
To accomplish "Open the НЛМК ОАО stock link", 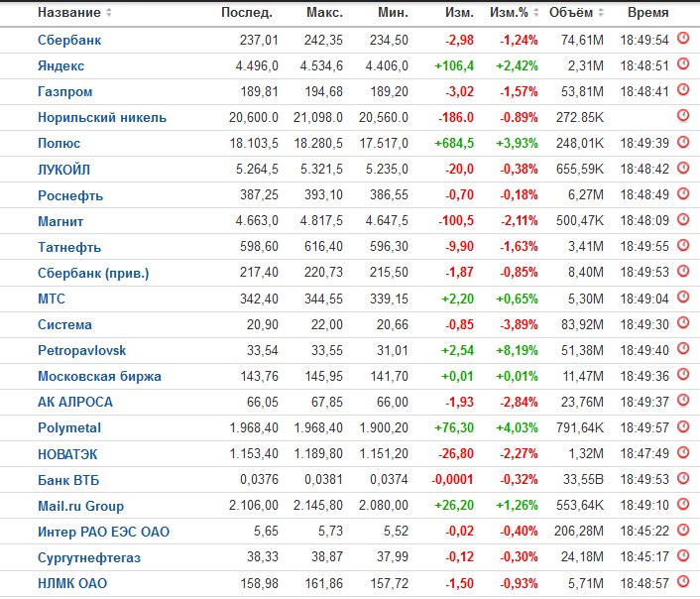I will 72,583.
